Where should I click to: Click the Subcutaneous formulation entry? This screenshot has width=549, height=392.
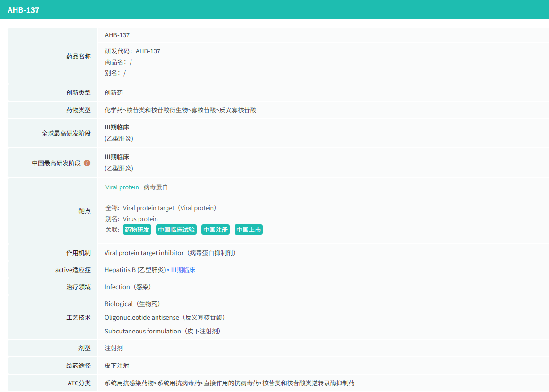tap(163, 332)
